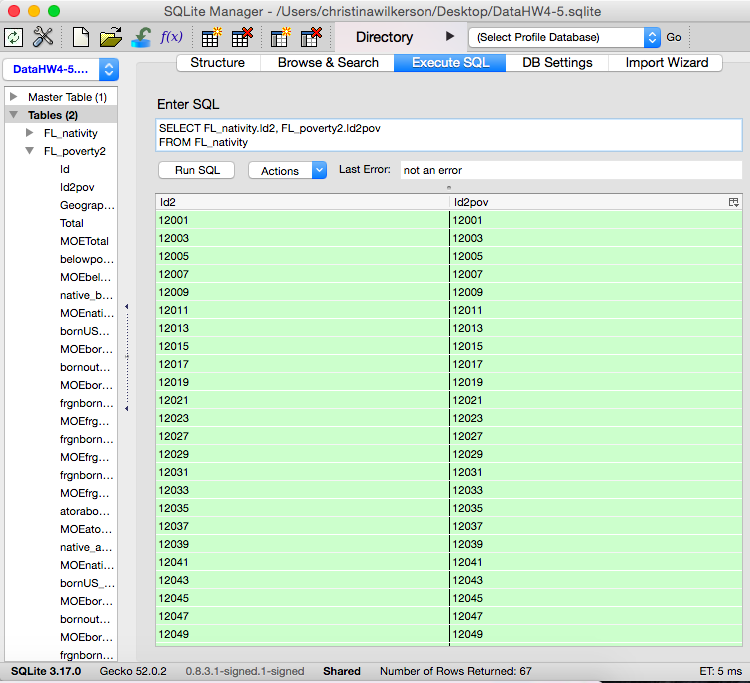
Task: Click the Drop Table icon
Action: [242, 37]
